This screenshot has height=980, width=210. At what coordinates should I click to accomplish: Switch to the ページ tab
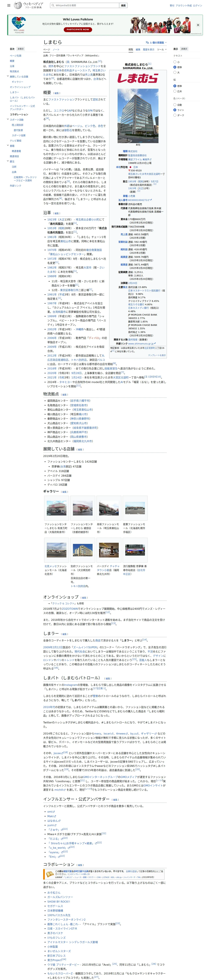tap(46, 49)
